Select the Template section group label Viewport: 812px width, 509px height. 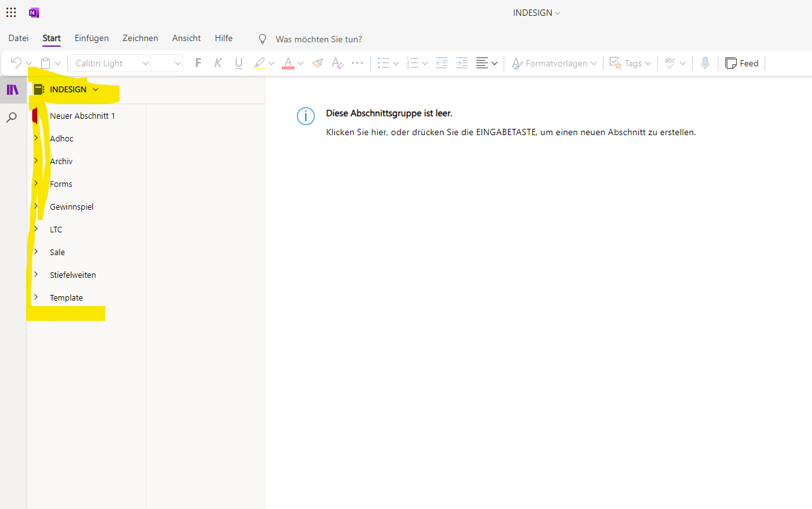coord(66,297)
